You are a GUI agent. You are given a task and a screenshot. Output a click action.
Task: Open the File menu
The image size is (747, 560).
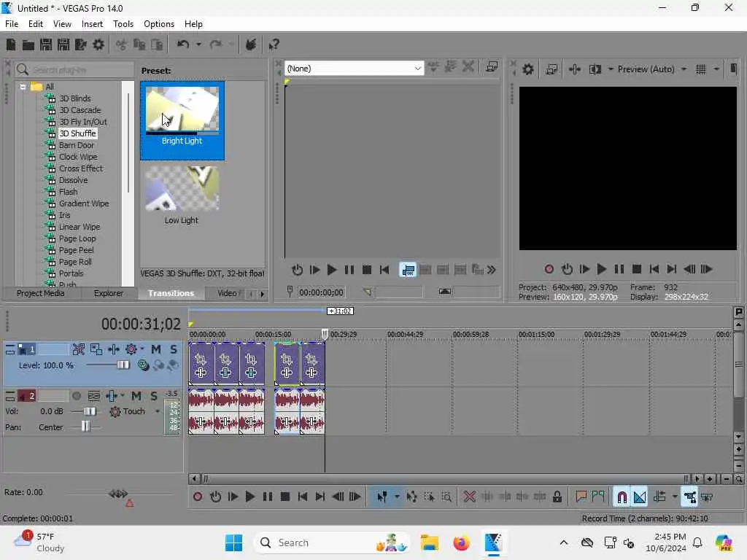click(12, 24)
